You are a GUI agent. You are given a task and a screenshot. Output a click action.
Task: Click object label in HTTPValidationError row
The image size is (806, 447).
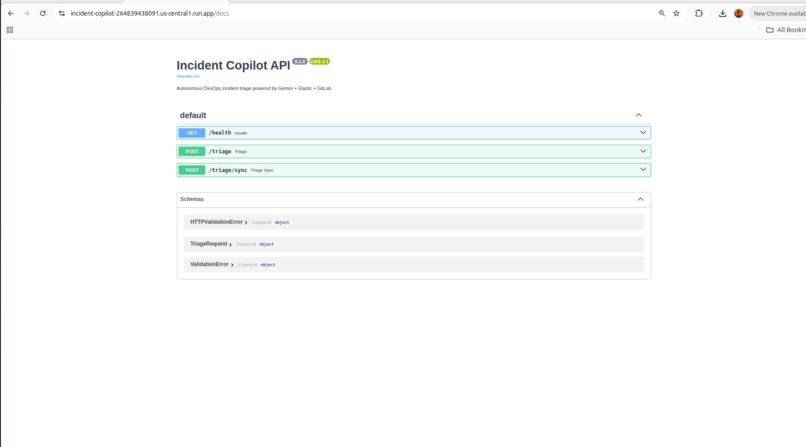[282, 222]
